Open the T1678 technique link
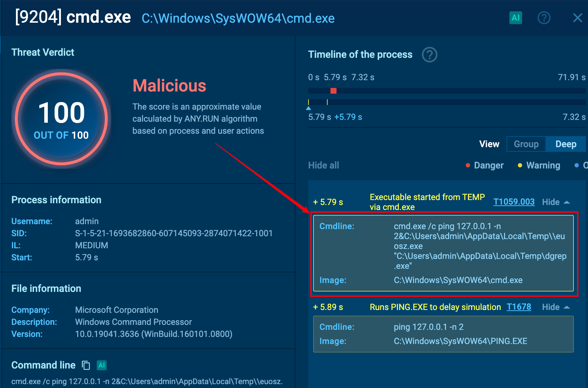Viewport: 588px width, 388px height. pos(519,307)
